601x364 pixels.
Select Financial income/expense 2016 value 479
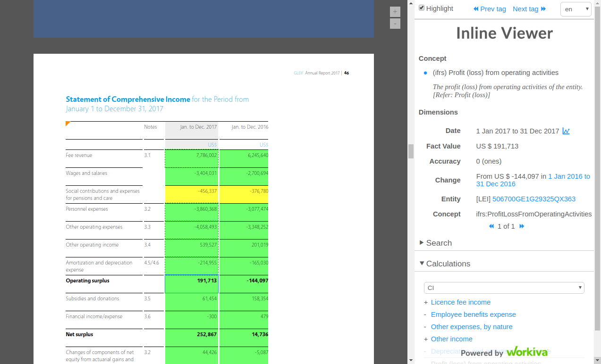(x=244, y=320)
